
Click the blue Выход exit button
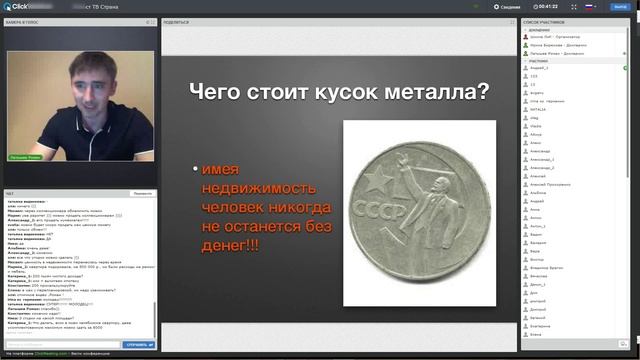click(620, 7)
